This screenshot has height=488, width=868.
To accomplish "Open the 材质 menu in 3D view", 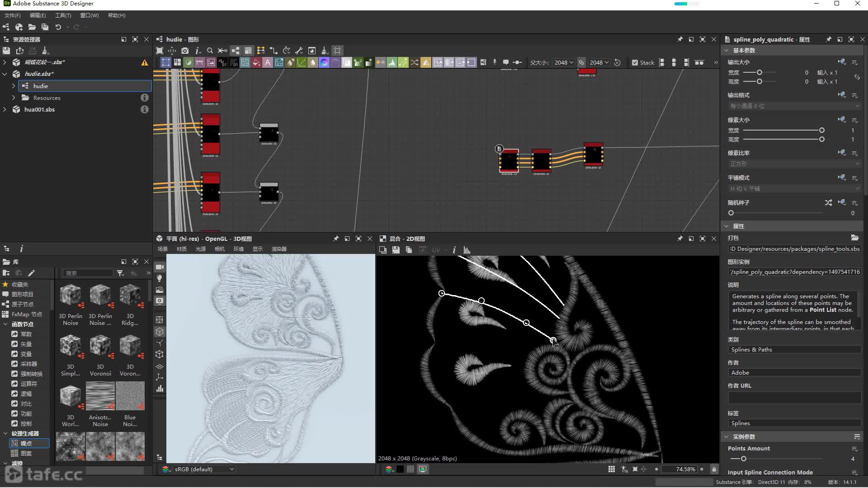I will coord(181,249).
